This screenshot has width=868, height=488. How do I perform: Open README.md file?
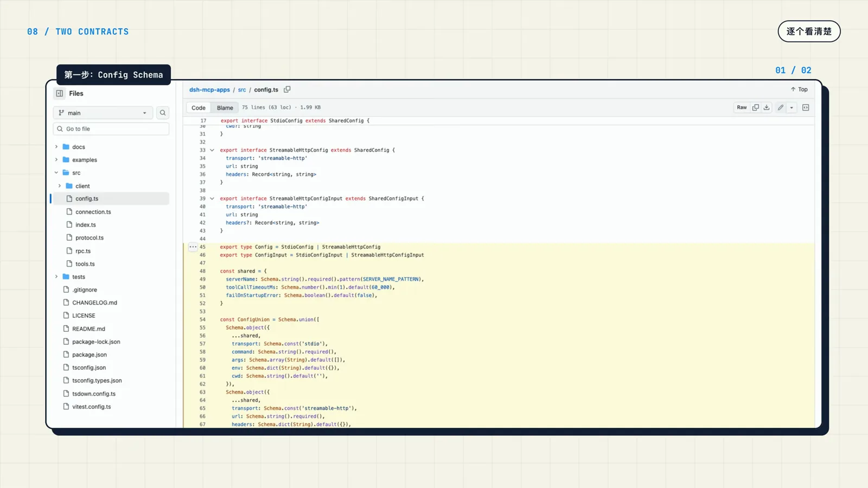pyautogui.click(x=88, y=329)
